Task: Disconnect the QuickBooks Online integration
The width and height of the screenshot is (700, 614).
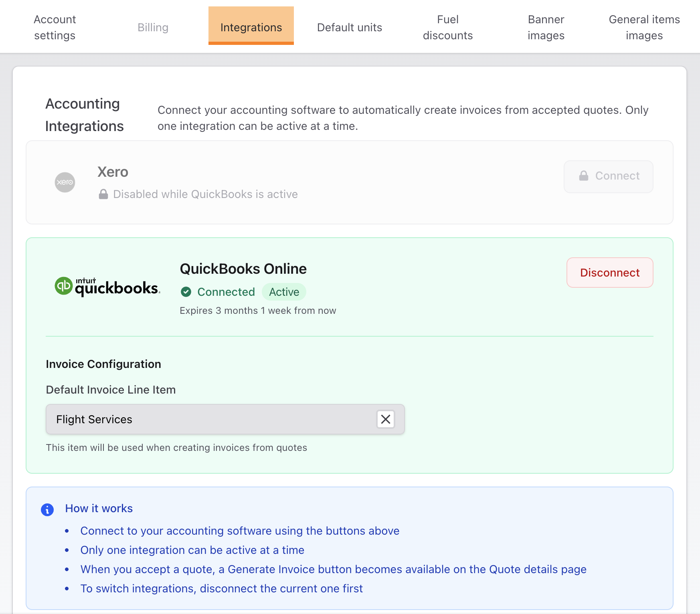Action: (x=610, y=273)
